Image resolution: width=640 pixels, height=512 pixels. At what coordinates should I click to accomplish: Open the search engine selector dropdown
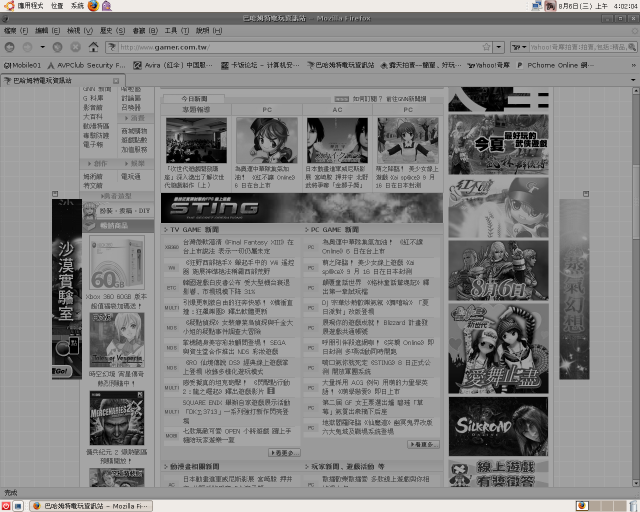click(520, 47)
